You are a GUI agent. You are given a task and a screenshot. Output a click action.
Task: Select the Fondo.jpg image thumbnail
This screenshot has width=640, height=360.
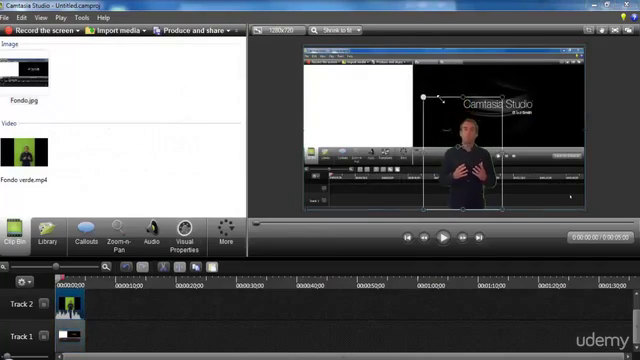(24, 72)
